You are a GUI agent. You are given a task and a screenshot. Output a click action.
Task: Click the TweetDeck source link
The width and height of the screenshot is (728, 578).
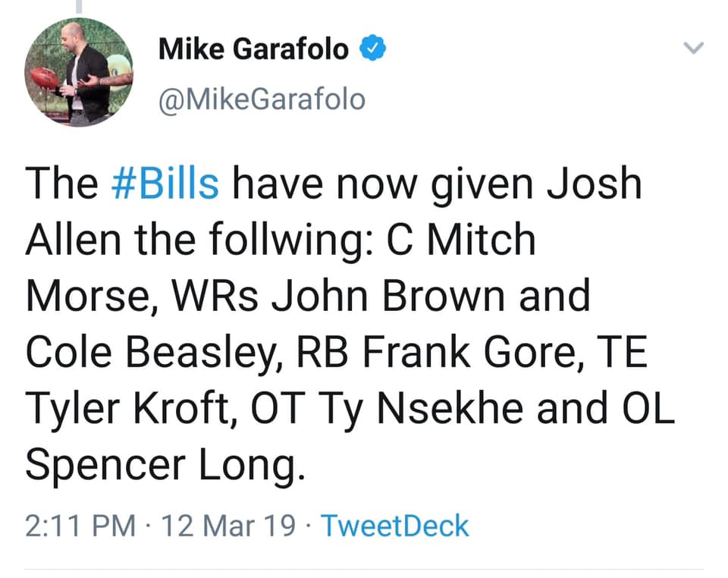point(395,526)
